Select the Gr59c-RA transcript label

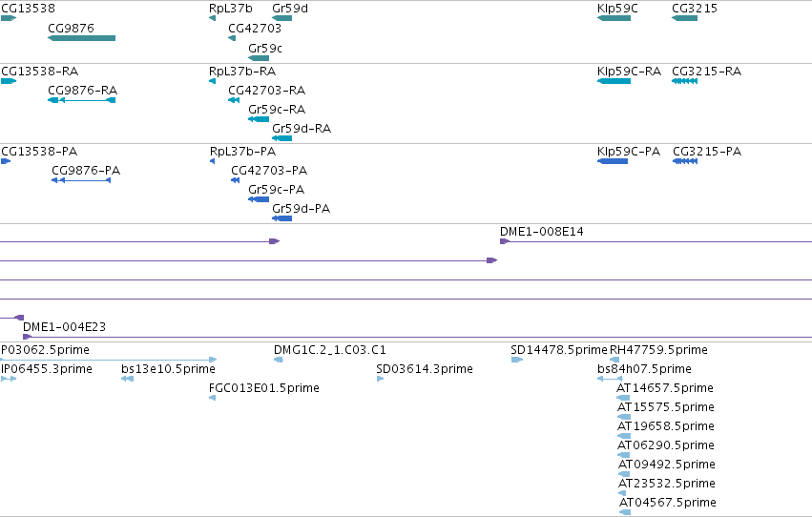(277, 110)
